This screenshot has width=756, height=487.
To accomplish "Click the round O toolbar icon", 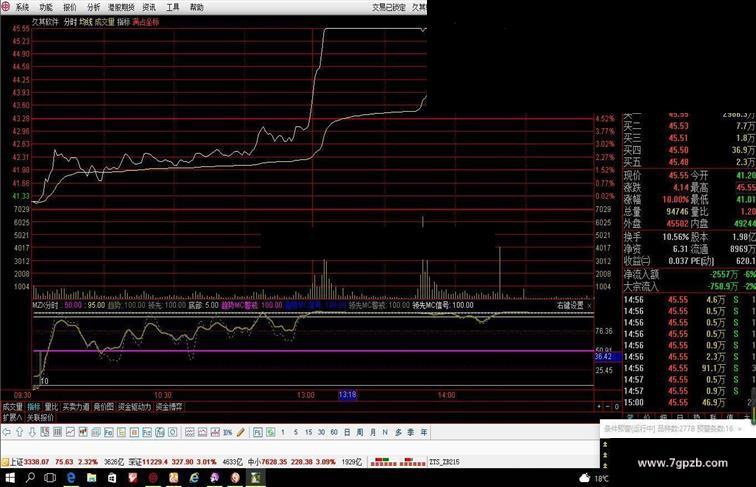I will 172,432.
